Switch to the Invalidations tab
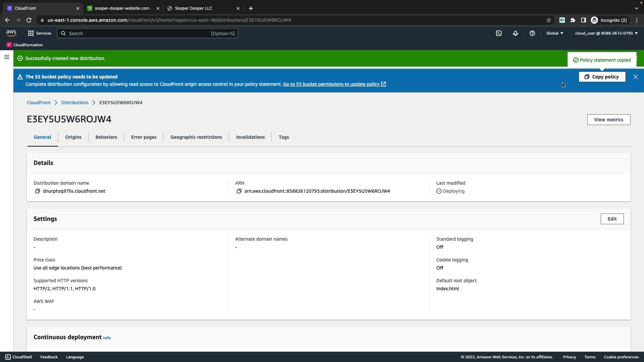The image size is (644, 362). click(x=250, y=137)
